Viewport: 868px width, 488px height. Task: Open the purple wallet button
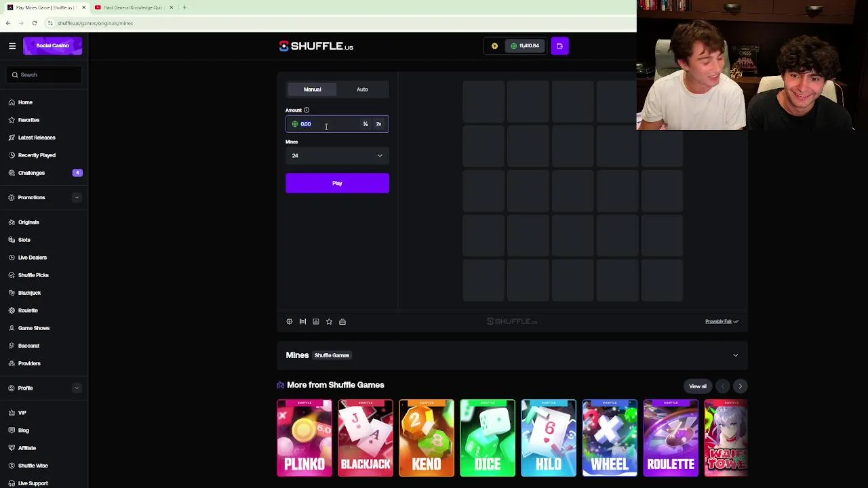tap(559, 46)
